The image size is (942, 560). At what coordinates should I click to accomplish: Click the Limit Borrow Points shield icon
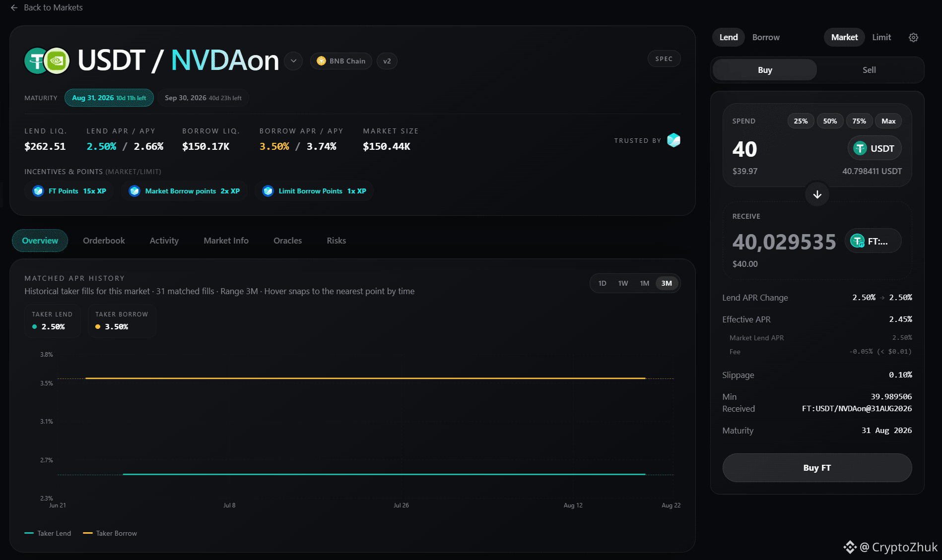tap(268, 191)
